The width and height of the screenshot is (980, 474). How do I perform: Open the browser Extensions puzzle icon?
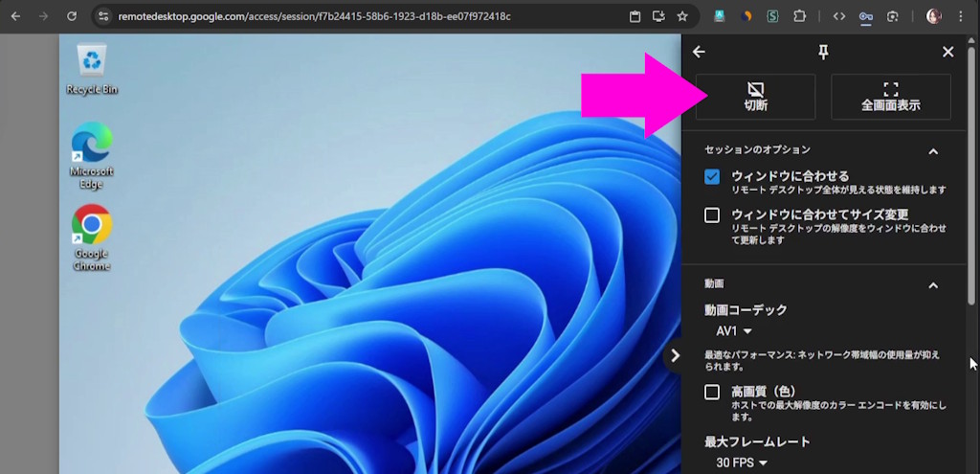[x=800, y=16]
